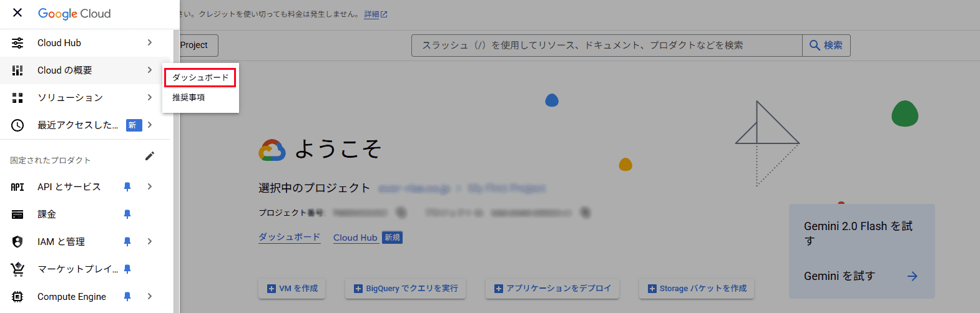Screen dimensions: 980x313
Task: Click アプリケーションをデプロイ button
Action: (x=552, y=289)
